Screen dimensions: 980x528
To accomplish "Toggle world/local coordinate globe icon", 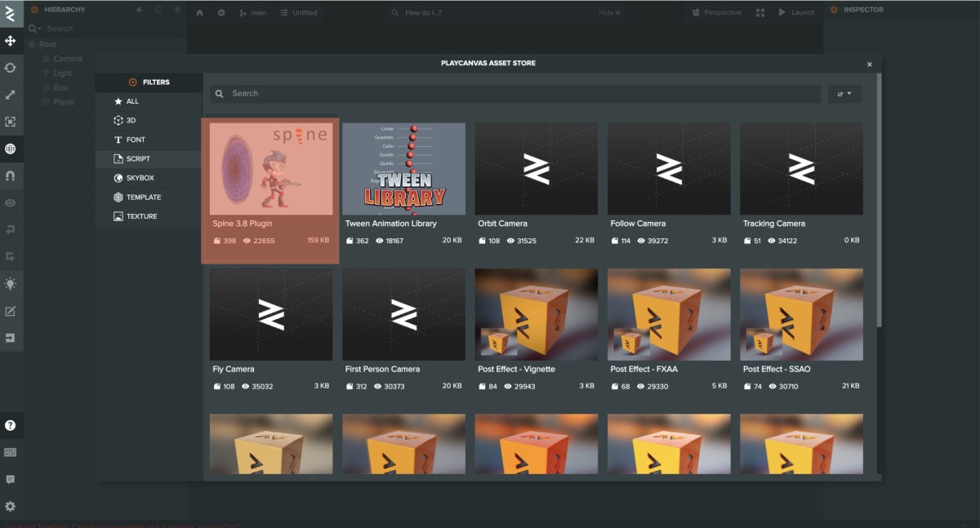I will [x=10, y=149].
